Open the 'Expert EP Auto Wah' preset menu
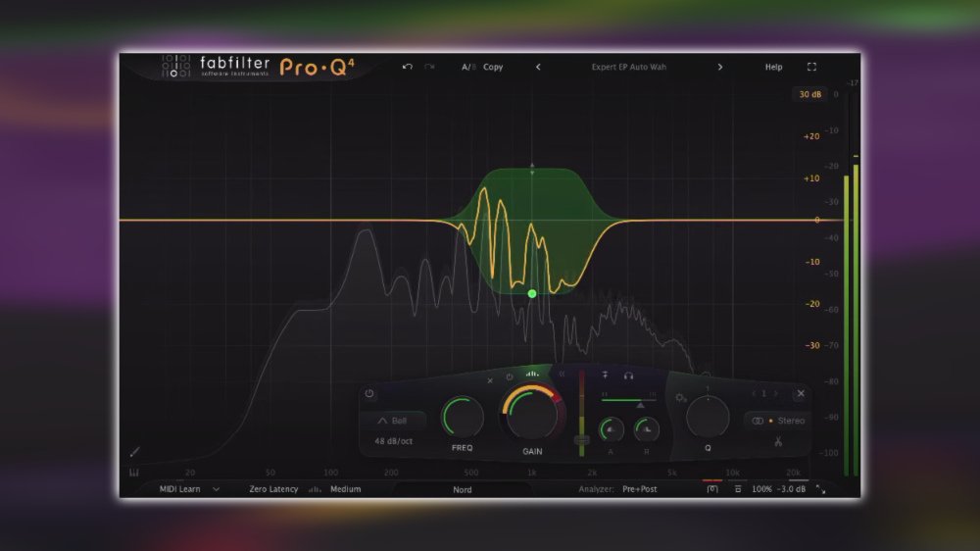 coord(629,67)
